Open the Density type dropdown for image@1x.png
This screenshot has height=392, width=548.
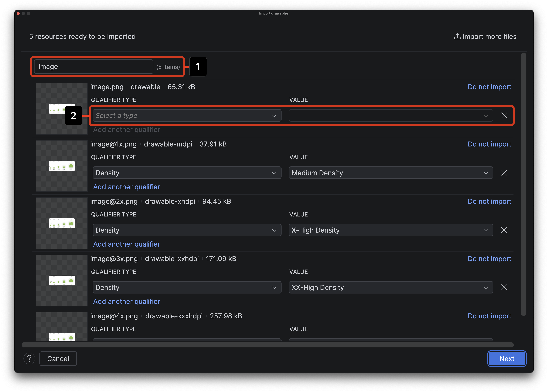tap(187, 173)
